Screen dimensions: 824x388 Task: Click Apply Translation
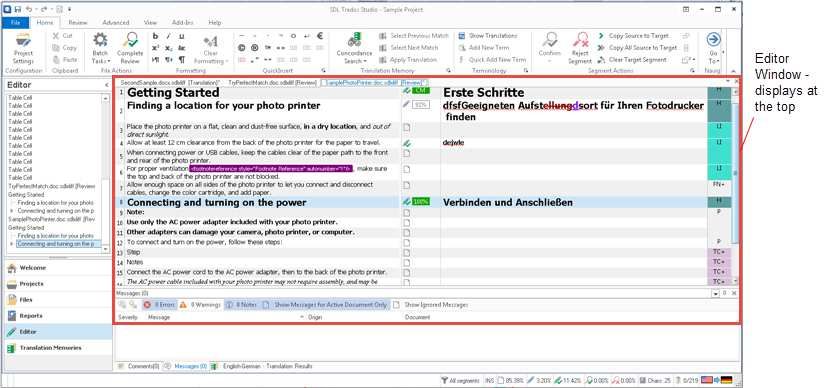[408, 60]
